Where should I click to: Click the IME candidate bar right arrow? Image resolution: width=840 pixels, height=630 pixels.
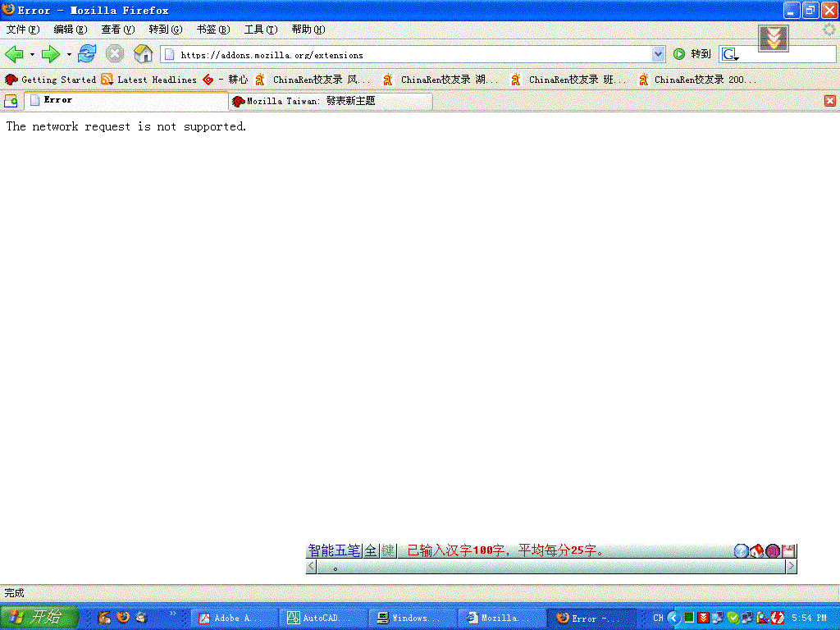[x=792, y=566]
